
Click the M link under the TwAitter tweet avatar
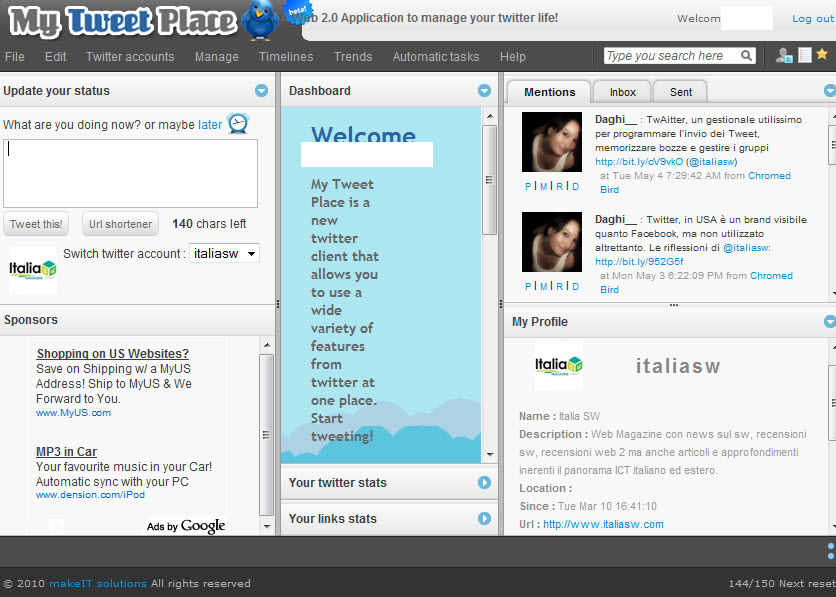543,187
